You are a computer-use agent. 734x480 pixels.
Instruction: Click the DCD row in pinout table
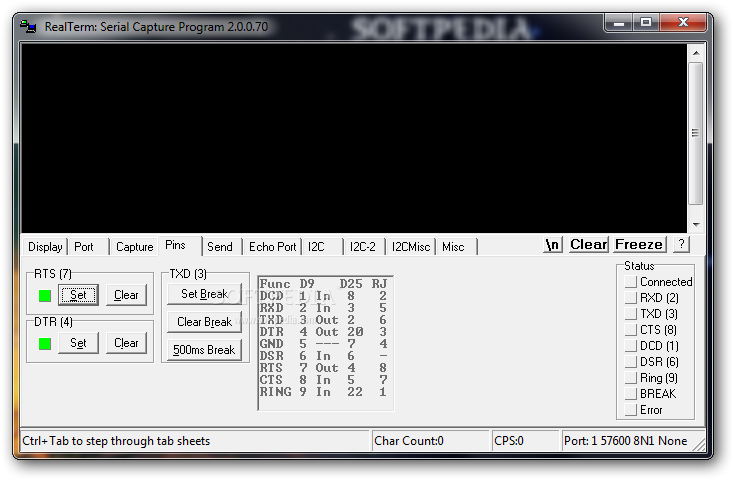(x=323, y=296)
